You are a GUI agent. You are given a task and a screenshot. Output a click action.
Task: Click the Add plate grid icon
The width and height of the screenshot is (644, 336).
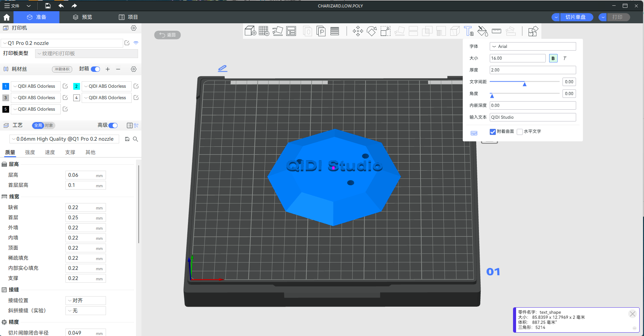pyautogui.click(x=264, y=31)
